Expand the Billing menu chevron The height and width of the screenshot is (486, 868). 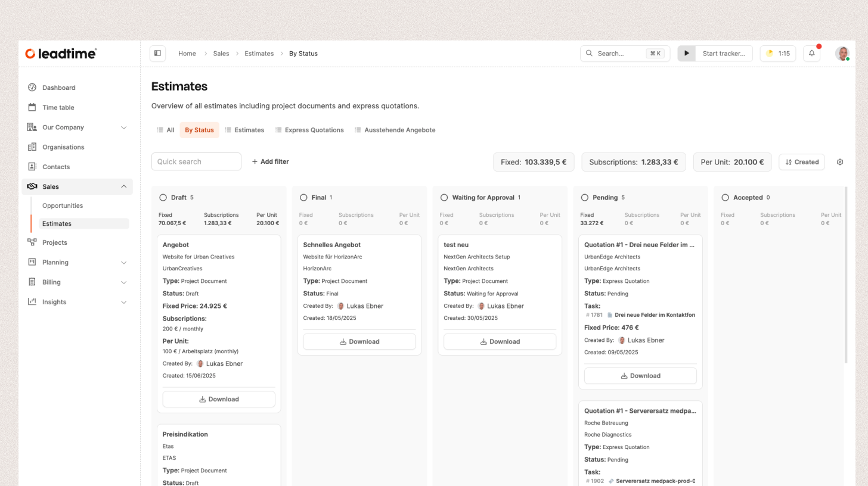click(124, 282)
